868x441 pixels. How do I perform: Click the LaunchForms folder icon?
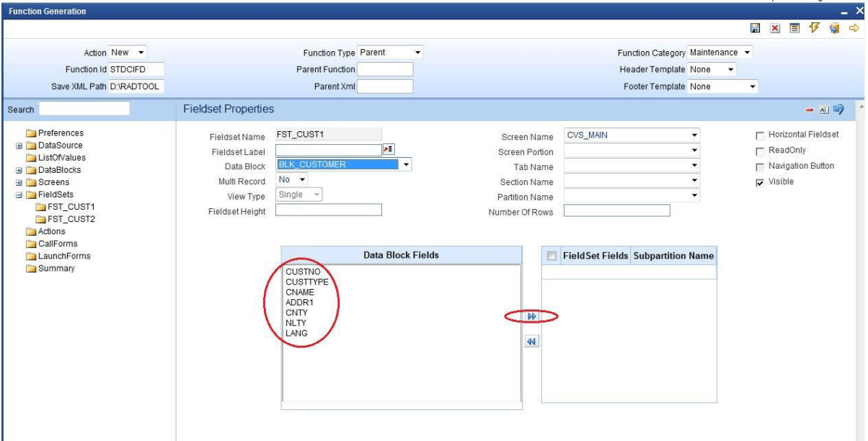[31, 257]
